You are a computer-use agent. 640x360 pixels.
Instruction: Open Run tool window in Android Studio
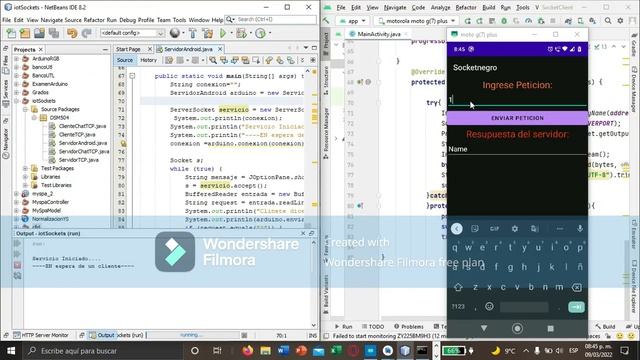(x=343, y=327)
